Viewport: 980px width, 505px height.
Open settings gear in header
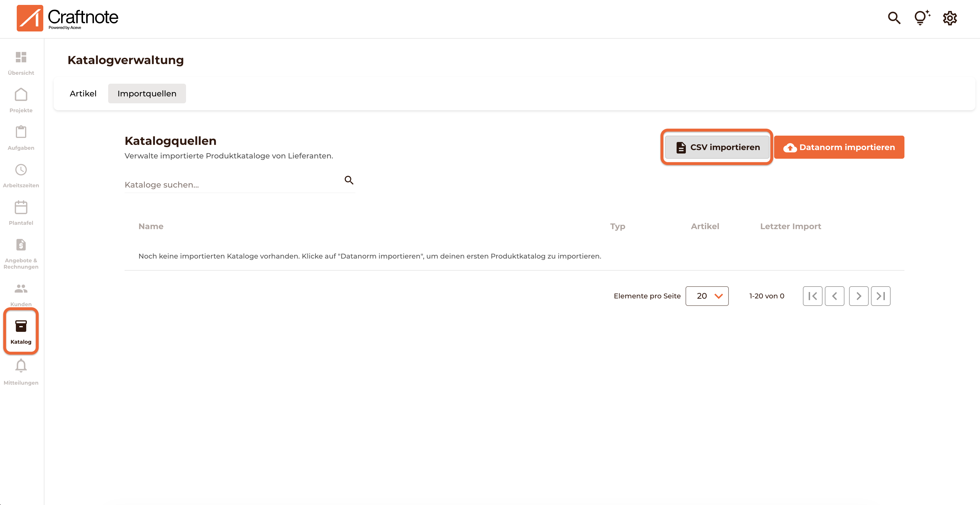(949, 18)
